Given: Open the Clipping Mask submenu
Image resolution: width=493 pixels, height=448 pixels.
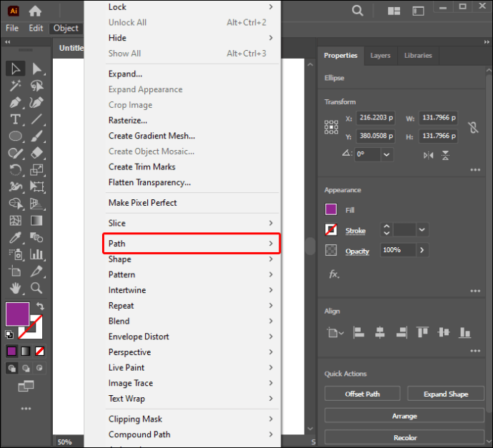Looking at the screenshot, I should pyautogui.click(x=191, y=419).
